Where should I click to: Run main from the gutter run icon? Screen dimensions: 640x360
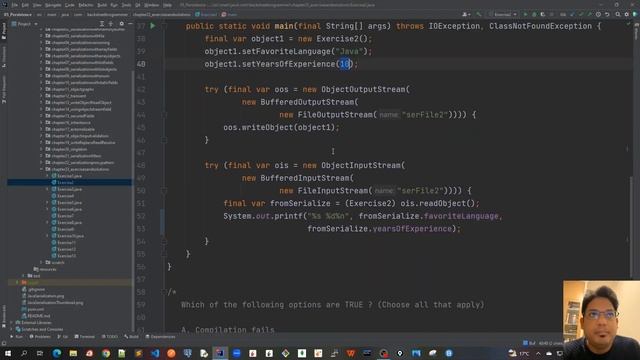point(153,26)
